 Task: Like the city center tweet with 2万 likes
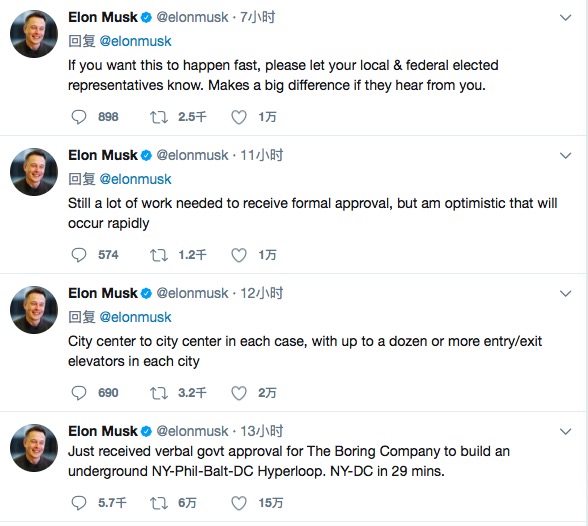[238, 393]
